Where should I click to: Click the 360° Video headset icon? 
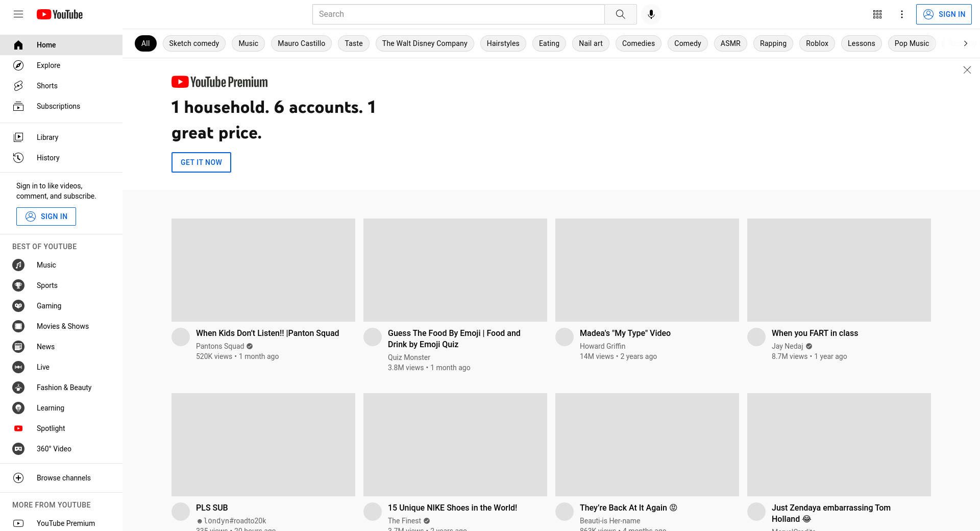tap(18, 449)
